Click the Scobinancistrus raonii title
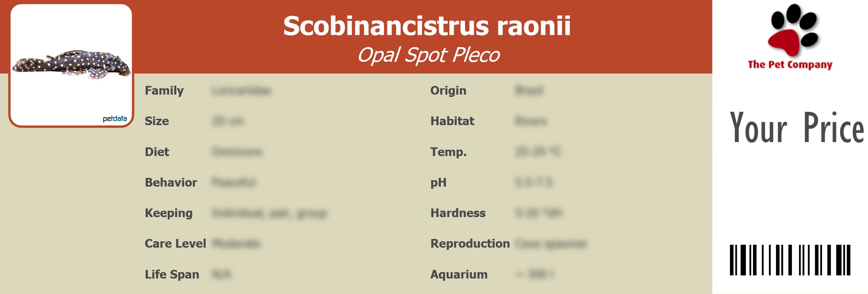 pyautogui.click(x=427, y=26)
